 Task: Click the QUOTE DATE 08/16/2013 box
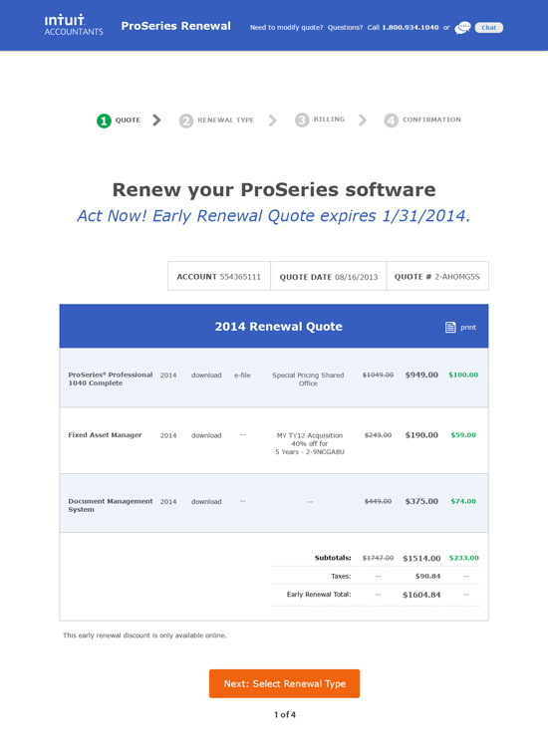coord(329,276)
